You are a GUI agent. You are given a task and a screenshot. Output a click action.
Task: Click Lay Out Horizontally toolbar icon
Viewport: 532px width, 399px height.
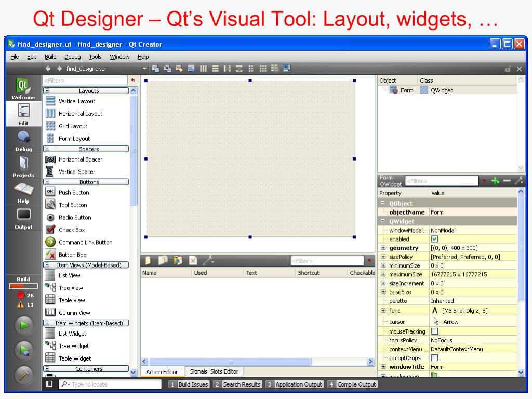point(203,69)
